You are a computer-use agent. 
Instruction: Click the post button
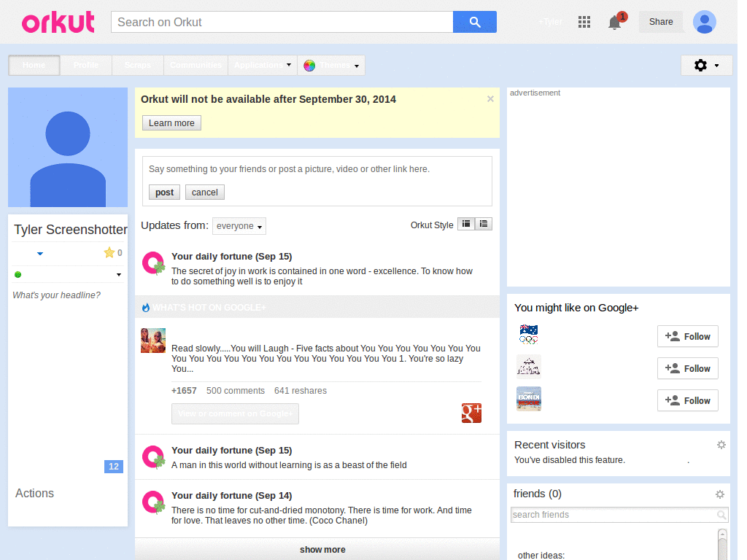point(164,192)
